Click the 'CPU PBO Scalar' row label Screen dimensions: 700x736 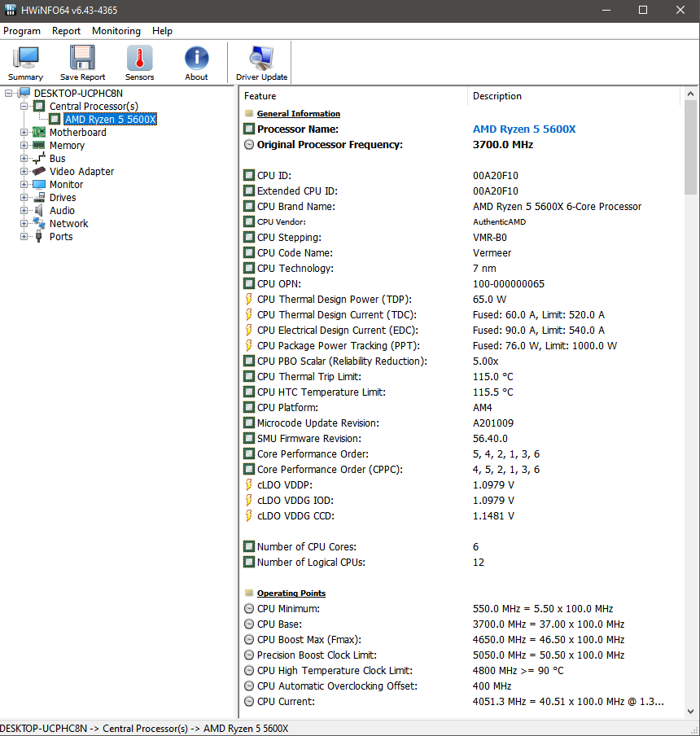[342, 361]
